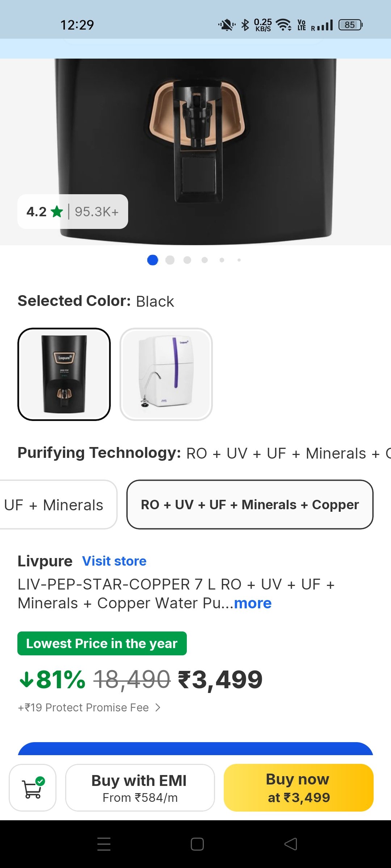Select the Black color variant thumbnail
The height and width of the screenshot is (868, 391).
pos(64,374)
